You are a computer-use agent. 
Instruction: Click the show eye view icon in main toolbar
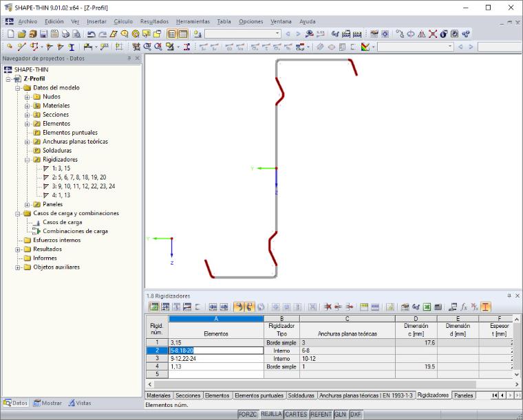(310, 34)
